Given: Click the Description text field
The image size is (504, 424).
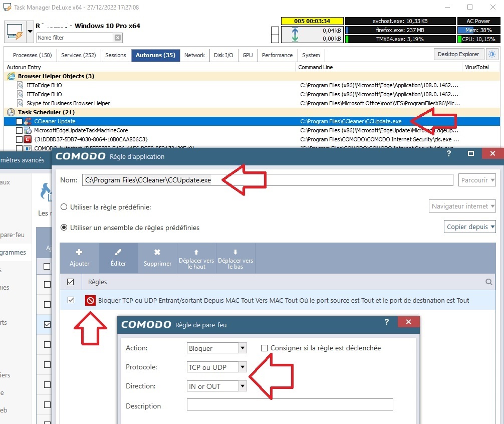Looking at the screenshot, I should tap(290, 404).
